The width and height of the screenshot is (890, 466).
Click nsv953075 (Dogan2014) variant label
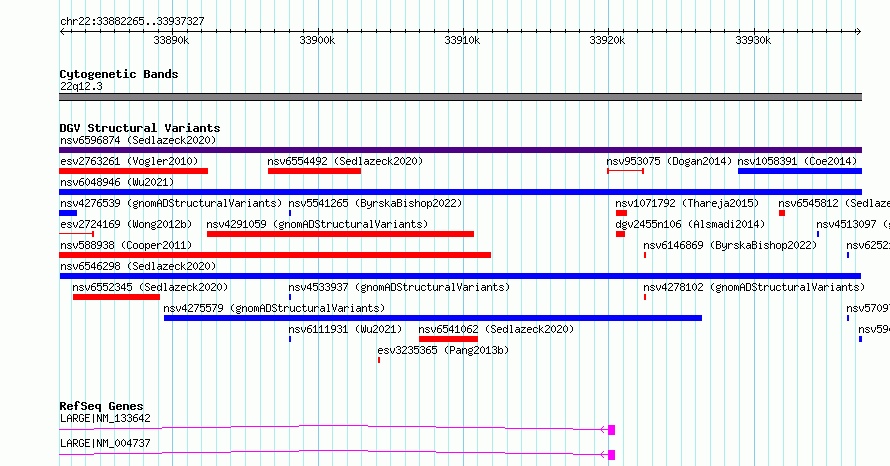pos(669,161)
